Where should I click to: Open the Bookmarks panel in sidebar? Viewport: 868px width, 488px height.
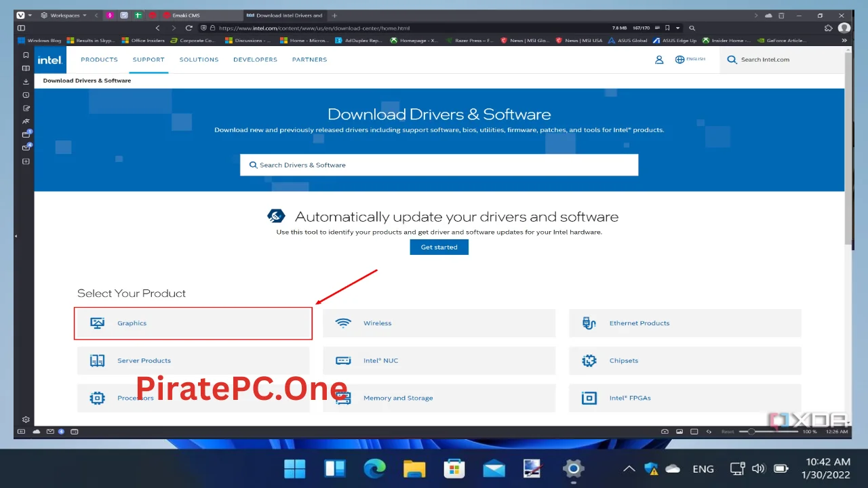pos(26,56)
